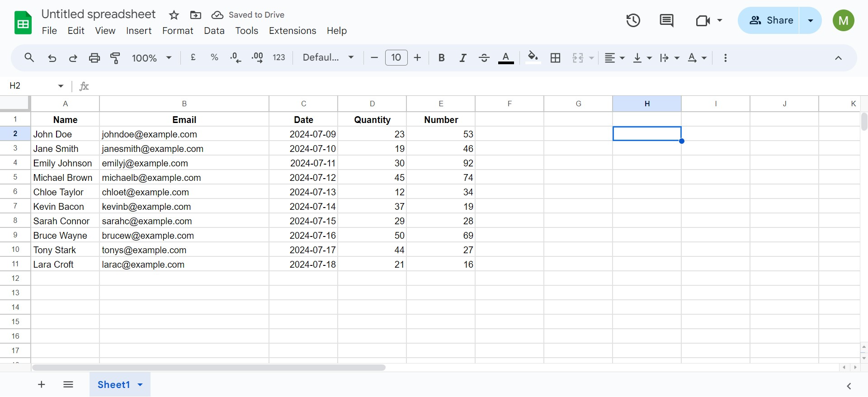Open the Insert menu
This screenshot has width=868, height=397.
(x=139, y=31)
